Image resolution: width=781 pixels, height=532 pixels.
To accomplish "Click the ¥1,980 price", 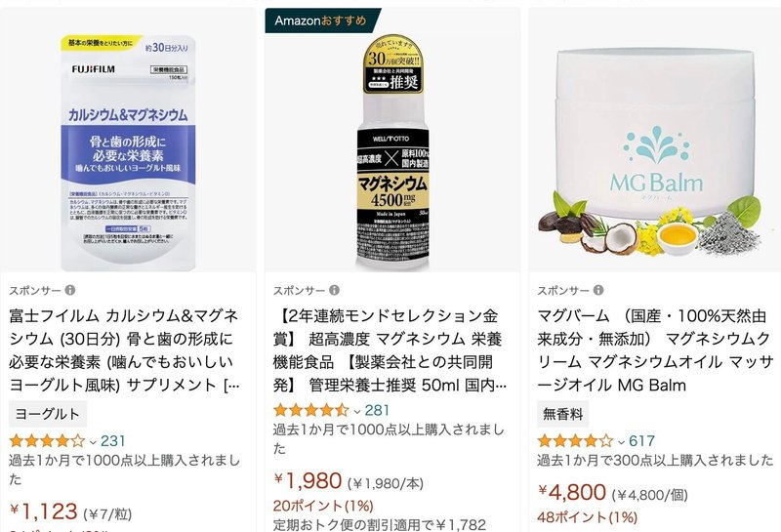I will tap(308, 481).
